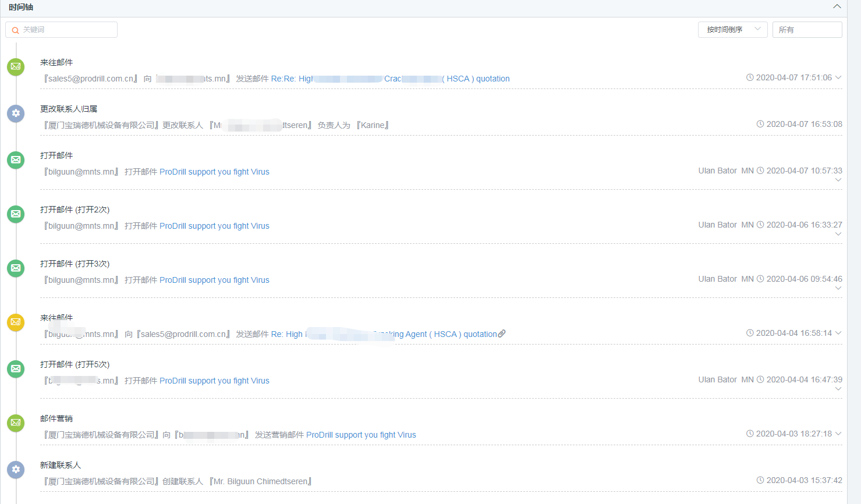The width and height of the screenshot is (861, 504).
Task: Click the 打开邮件 (打开2次) title
Action: point(75,210)
